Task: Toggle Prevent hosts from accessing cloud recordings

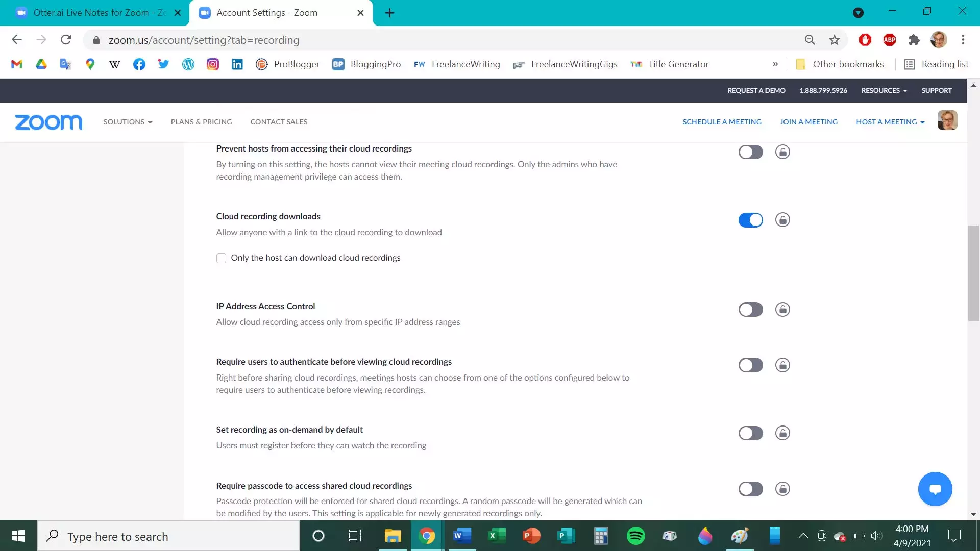Action: click(x=750, y=152)
